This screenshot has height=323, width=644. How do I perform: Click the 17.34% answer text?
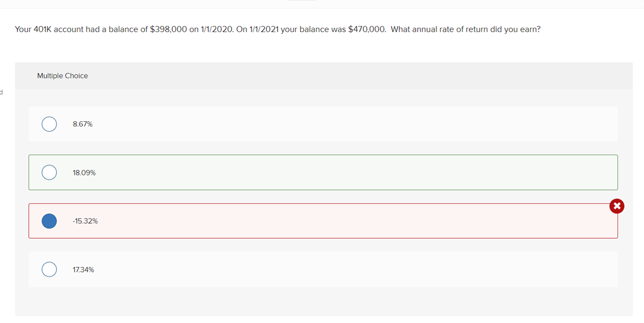pyautogui.click(x=83, y=269)
